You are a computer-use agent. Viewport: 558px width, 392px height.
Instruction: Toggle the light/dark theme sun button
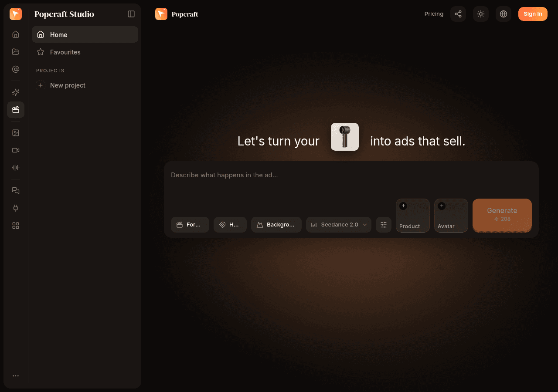(481, 14)
